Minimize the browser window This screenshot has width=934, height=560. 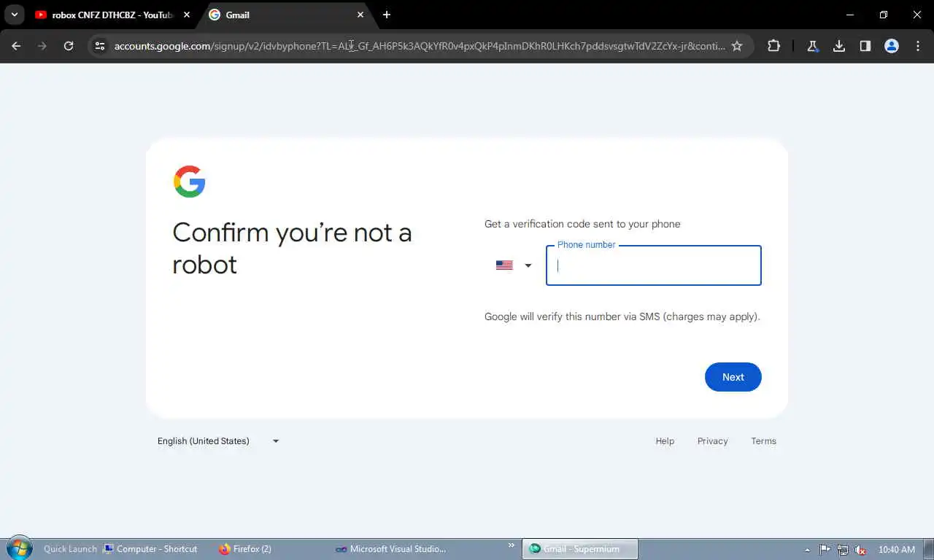[850, 15]
